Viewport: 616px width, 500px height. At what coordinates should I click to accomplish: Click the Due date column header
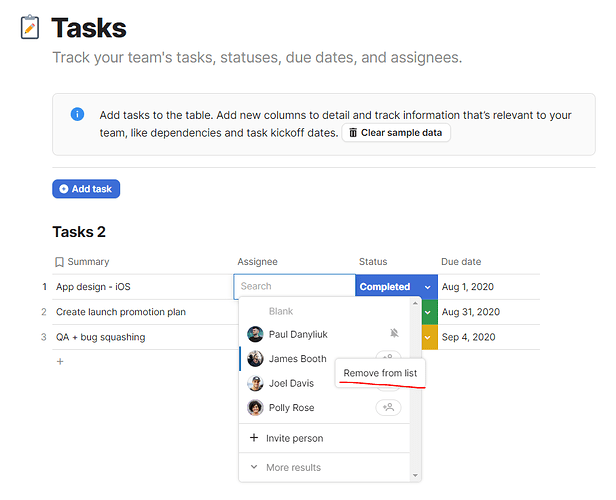(461, 262)
